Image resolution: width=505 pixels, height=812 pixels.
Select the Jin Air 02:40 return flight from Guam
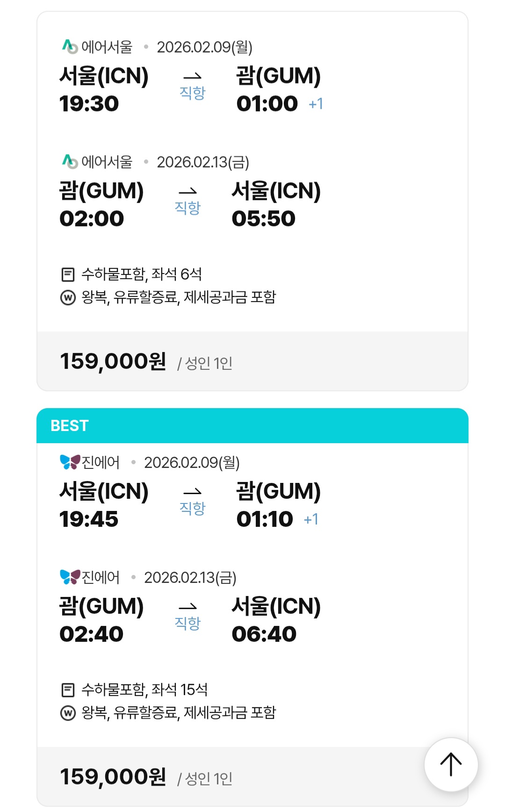[x=92, y=634]
